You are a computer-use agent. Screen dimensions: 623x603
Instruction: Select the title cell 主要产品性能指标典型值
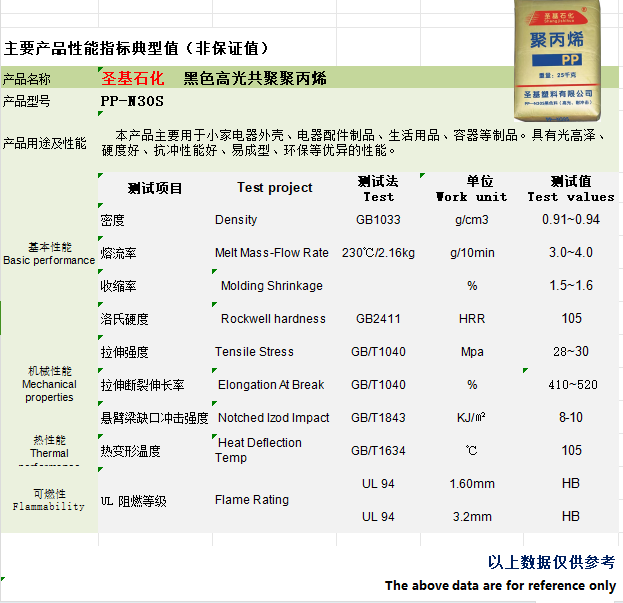[x=136, y=48]
